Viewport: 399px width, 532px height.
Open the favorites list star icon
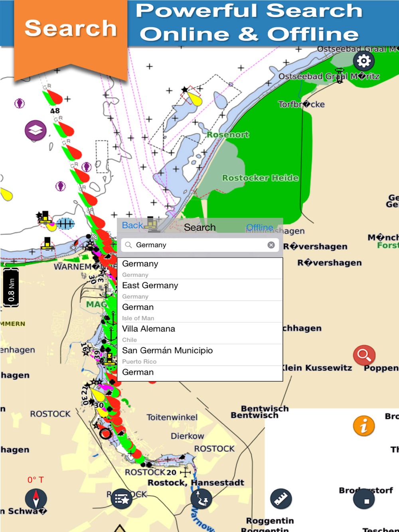tap(122, 499)
